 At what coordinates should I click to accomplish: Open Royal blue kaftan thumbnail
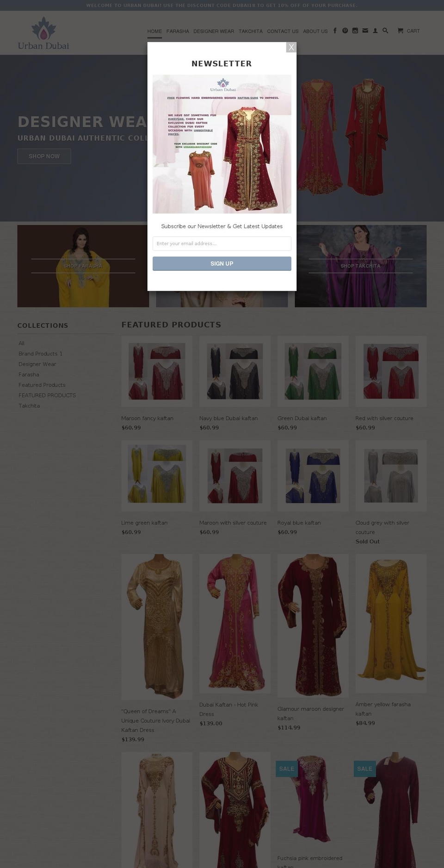point(313,476)
